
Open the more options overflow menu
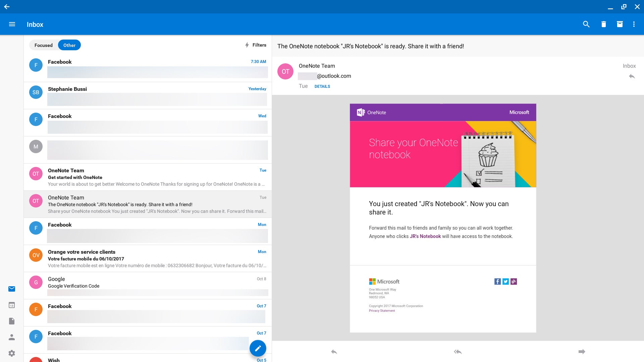634,24
